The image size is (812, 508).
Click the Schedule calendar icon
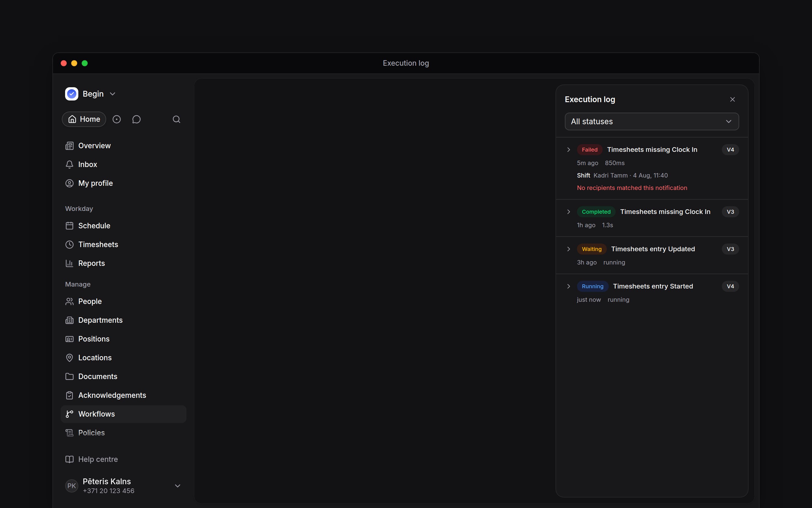[x=70, y=226]
